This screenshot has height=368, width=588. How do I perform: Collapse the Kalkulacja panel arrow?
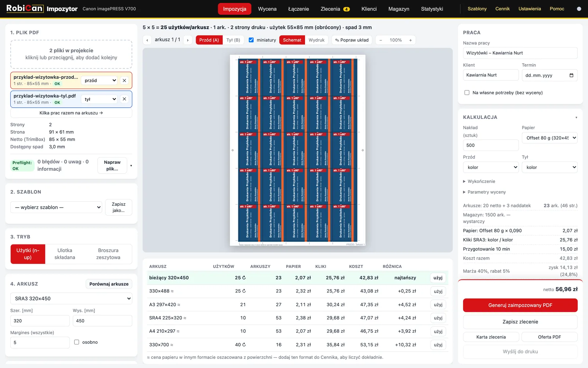576,117
